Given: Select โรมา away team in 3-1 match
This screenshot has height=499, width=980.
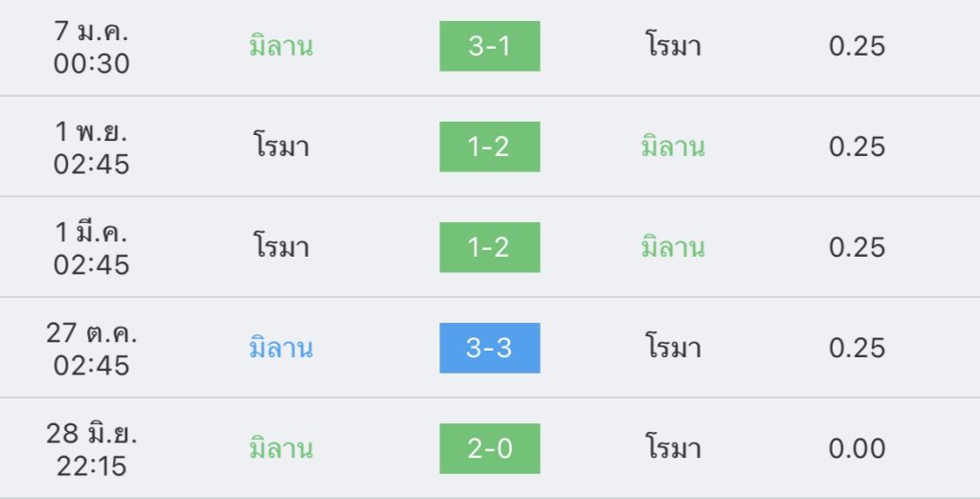Looking at the screenshot, I should [673, 46].
